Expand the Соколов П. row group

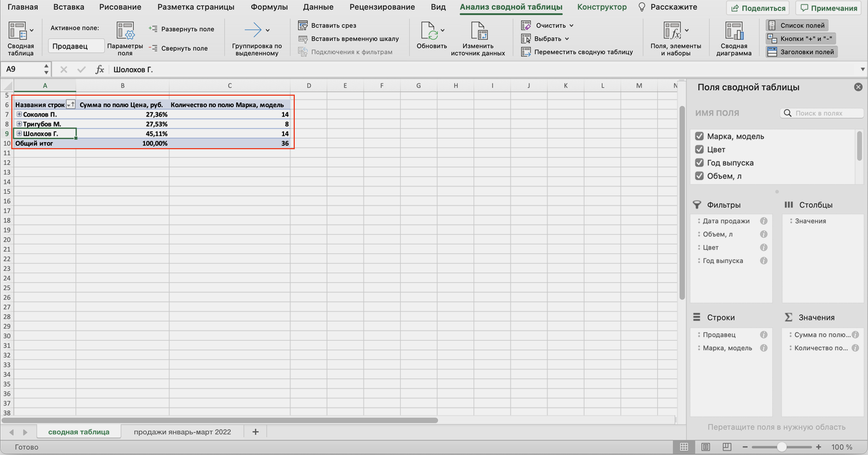click(x=19, y=114)
